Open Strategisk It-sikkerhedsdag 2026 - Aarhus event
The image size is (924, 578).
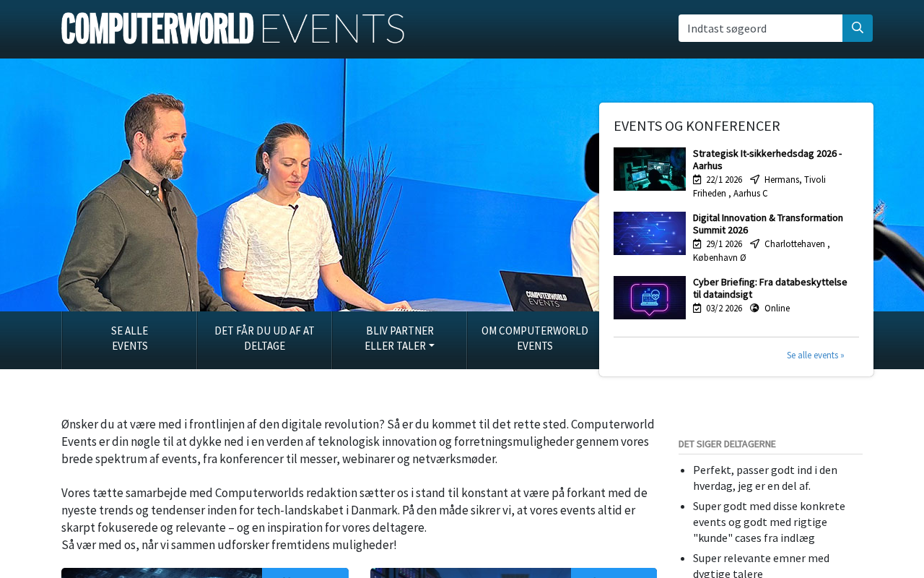coord(767,160)
